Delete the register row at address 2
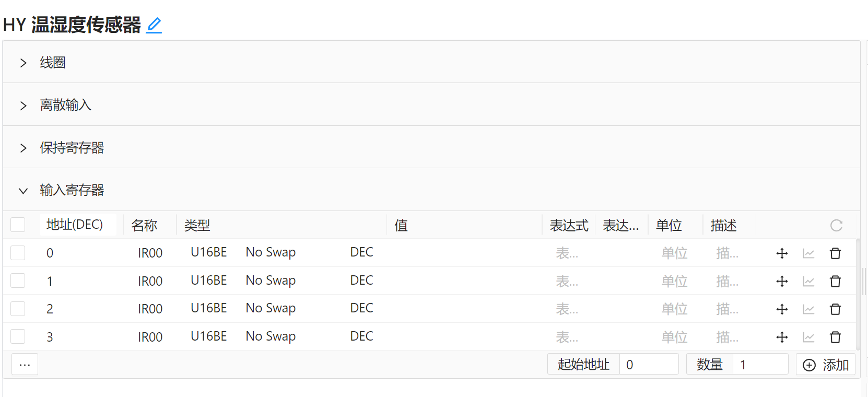This screenshot has height=397, width=868. pyautogui.click(x=835, y=309)
